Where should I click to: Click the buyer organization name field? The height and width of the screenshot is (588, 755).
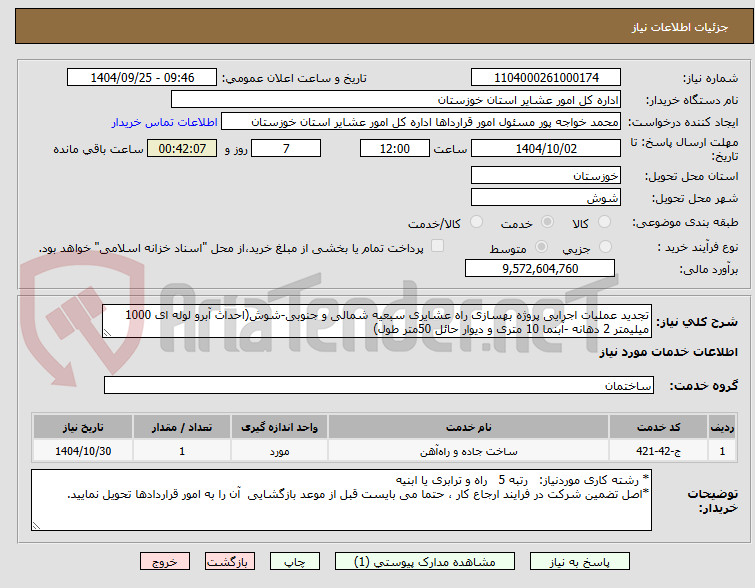(396, 100)
